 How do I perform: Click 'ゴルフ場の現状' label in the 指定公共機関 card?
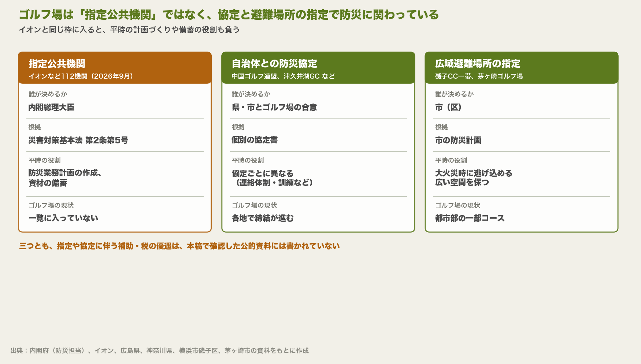pyautogui.click(x=51, y=205)
